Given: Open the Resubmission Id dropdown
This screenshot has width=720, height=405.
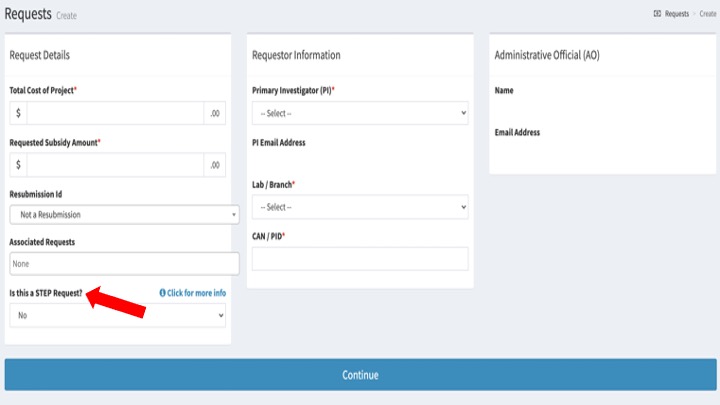Looking at the screenshot, I should (x=124, y=215).
